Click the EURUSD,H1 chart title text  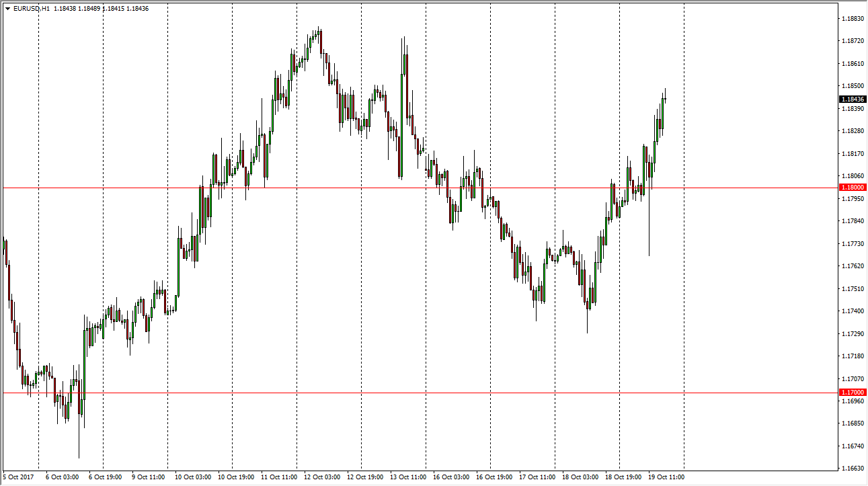pyautogui.click(x=32, y=8)
